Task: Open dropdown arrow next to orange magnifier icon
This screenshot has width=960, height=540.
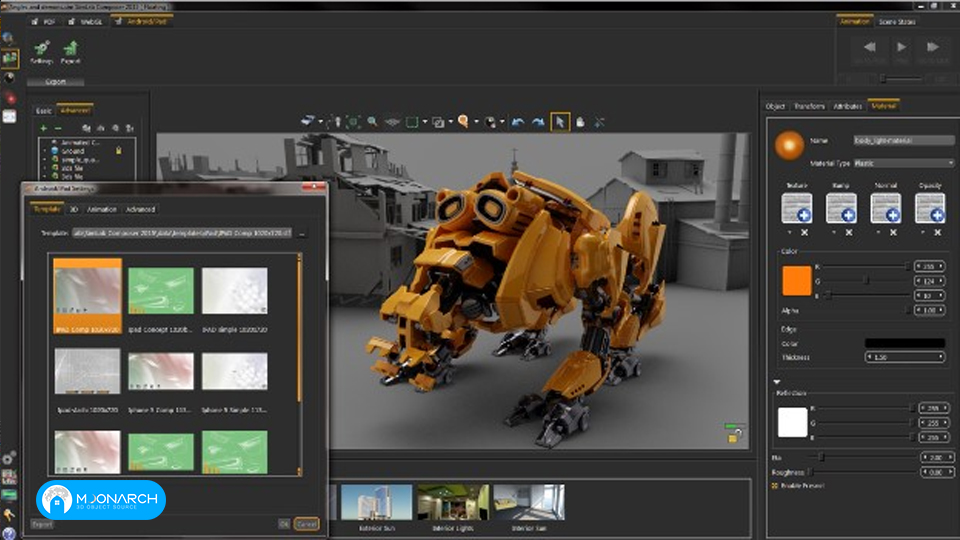Action: click(x=476, y=122)
